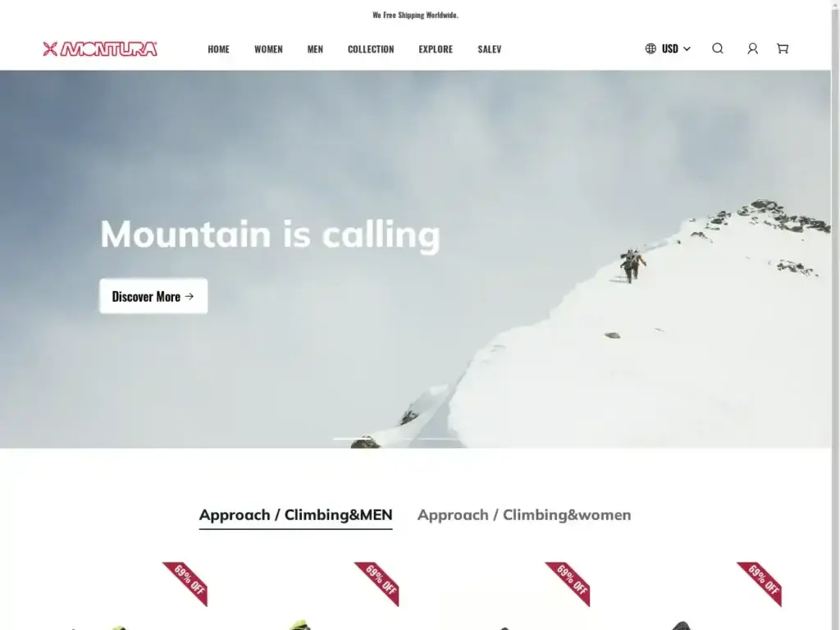Click the chevron next to USD
This screenshot has width=840, height=630.
687,48
